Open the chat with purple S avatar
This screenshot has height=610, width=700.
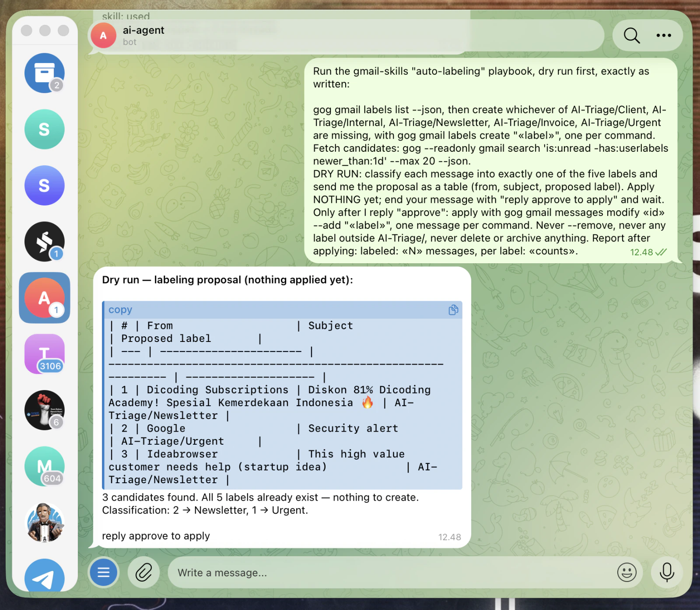coord(45,185)
